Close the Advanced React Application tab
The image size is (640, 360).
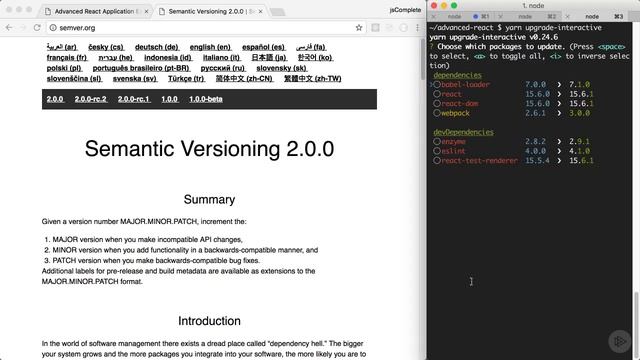pos(147,11)
